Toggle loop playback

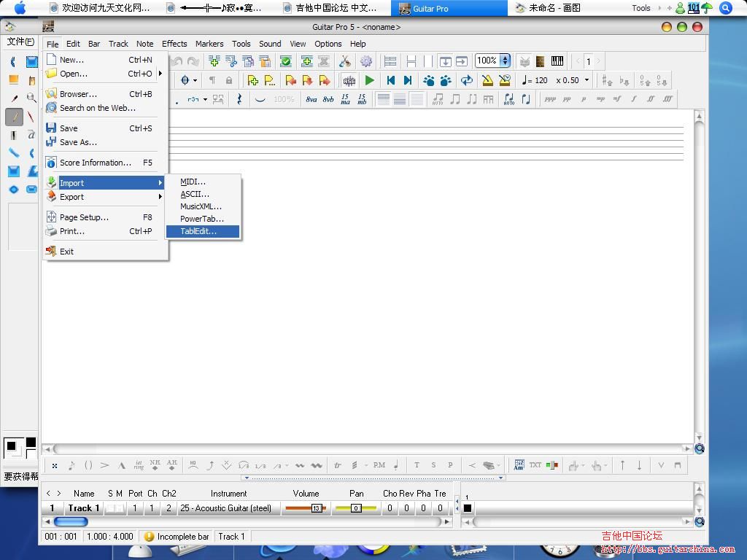(467, 80)
